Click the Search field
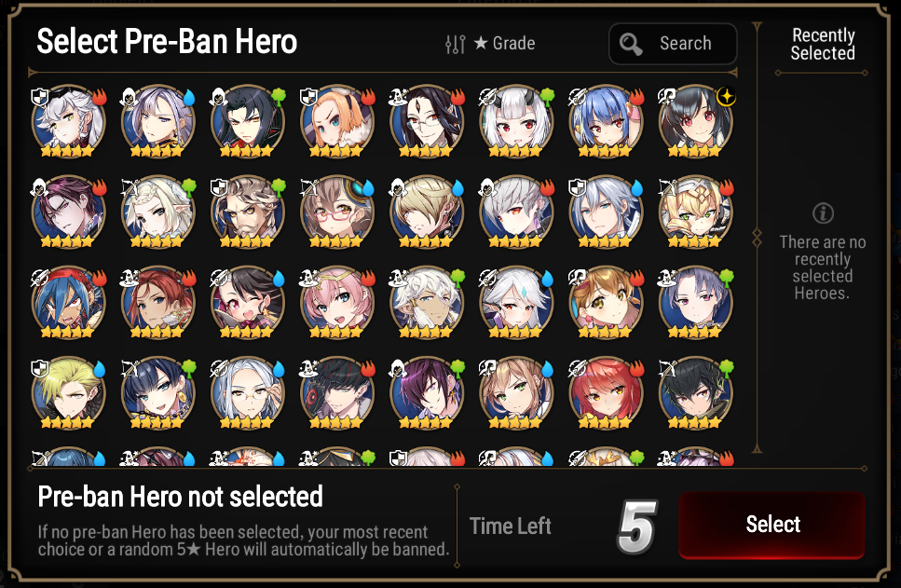Viewport: 901px width, 588px height. point(673,44)
